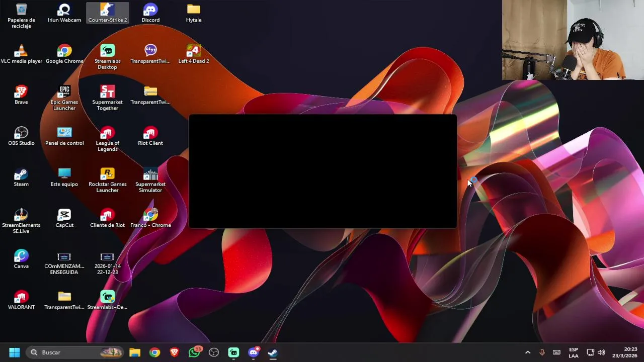This screenshot has width=644, height=362.
Task: Select the Canva desktop shortcut
Action: (21, 259)
